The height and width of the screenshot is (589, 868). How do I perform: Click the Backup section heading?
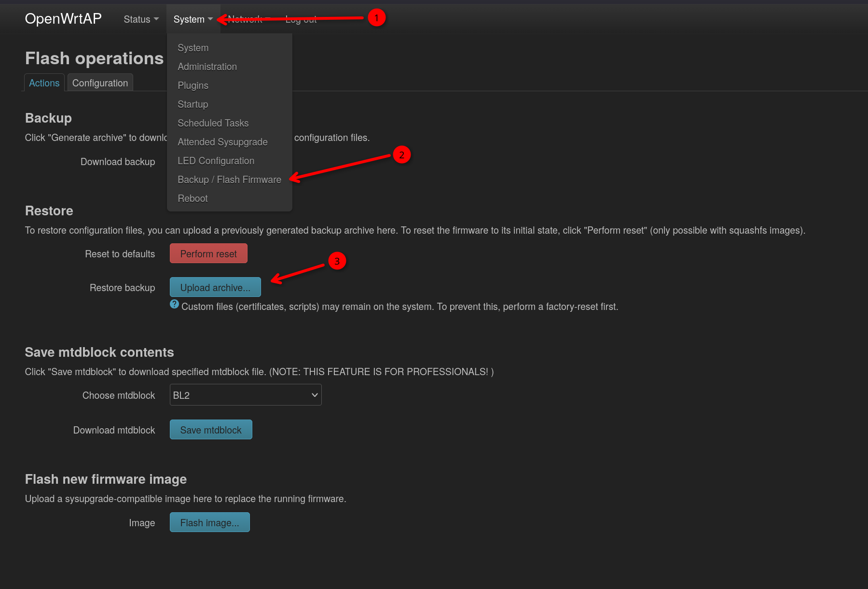pyautogui.click(x=48, y=118)
